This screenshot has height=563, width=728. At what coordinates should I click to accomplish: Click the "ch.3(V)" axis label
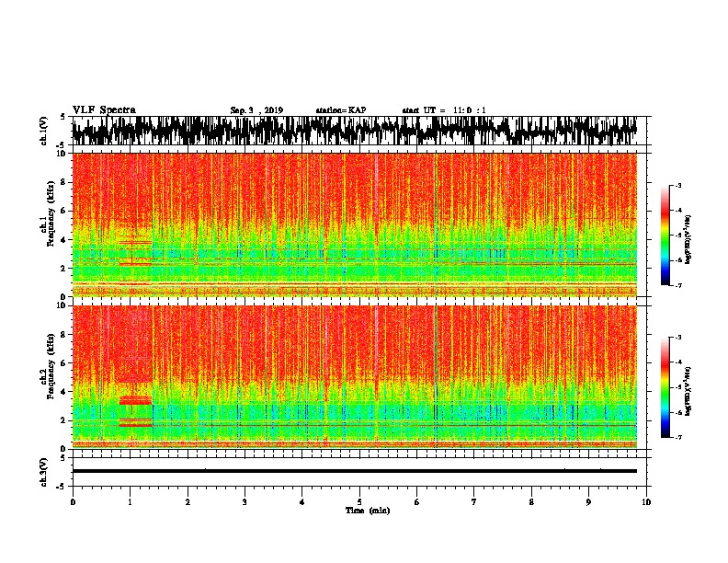[44, 472]
